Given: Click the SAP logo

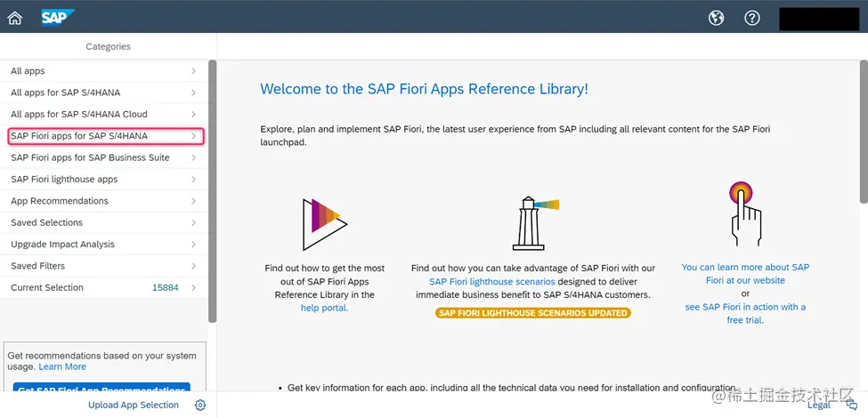Looking at the screenshot, I should (x=58, y=18).
